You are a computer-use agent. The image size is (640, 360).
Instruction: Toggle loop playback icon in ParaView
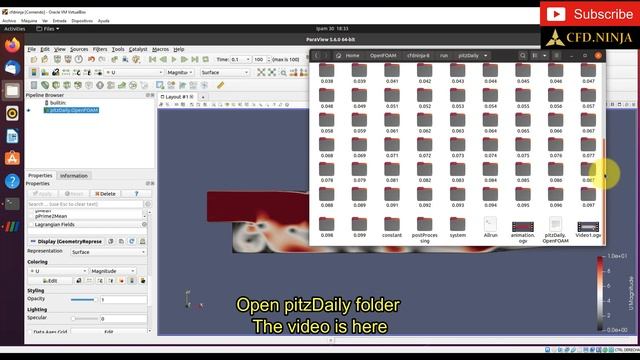pos(206,60)
